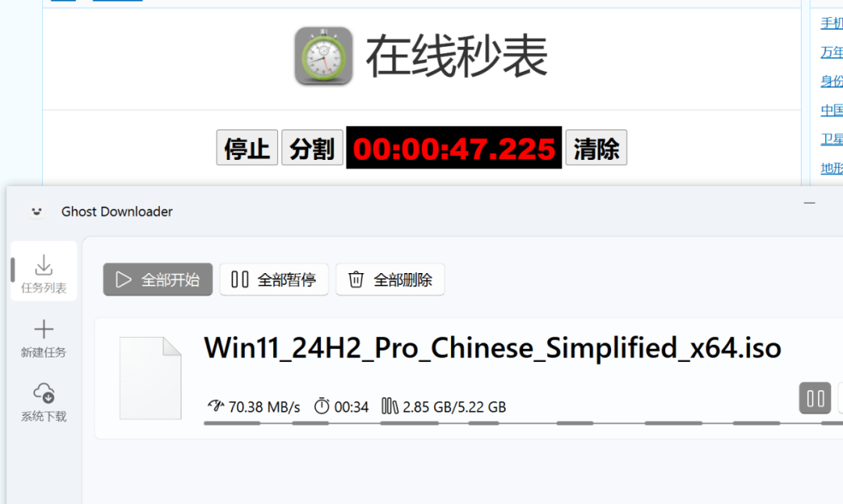Open the 系统下载 cloud download icon
The image size is (843, 504).
(44, 392)
